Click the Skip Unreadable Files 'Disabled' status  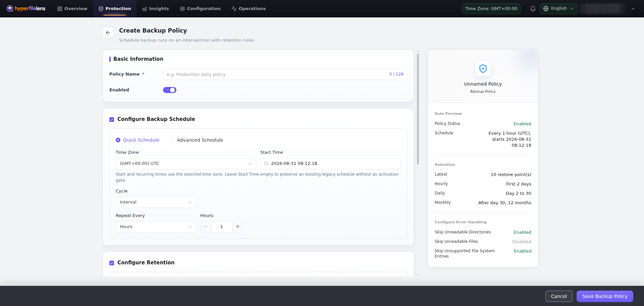522,242
